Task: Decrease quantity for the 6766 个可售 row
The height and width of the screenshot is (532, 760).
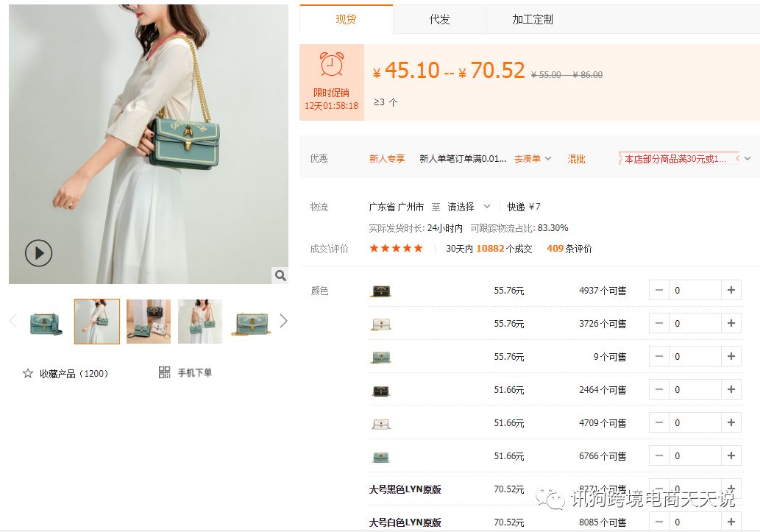Action: point(659,455)
